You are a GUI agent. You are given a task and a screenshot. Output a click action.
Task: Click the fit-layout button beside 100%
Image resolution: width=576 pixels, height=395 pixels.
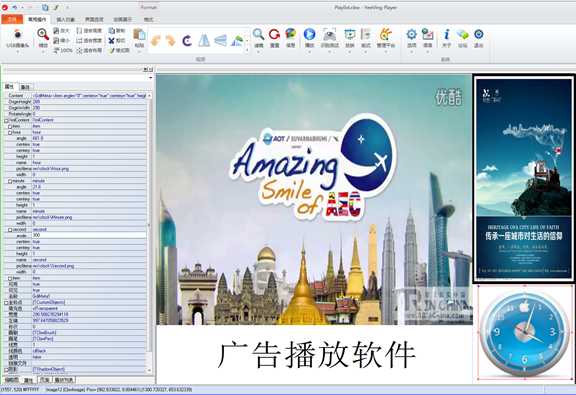coord(89,50)
